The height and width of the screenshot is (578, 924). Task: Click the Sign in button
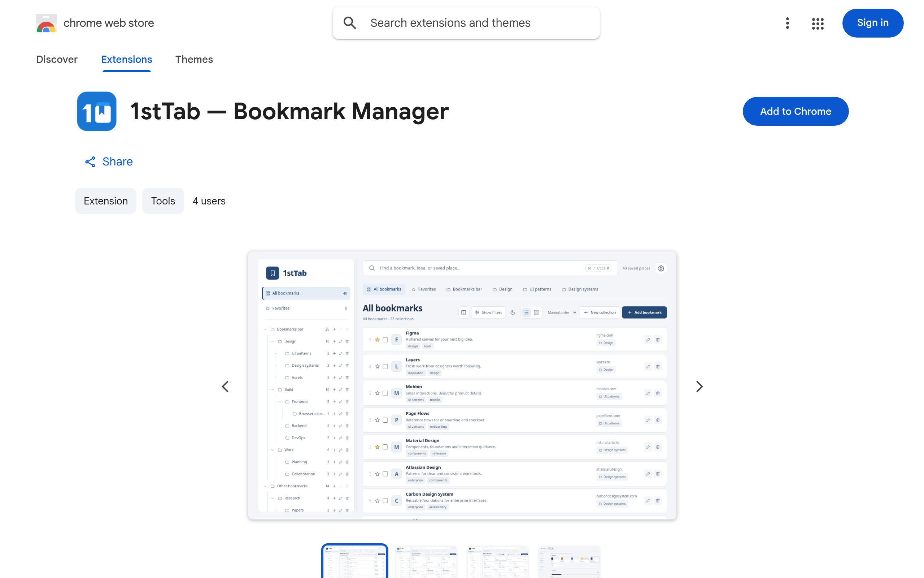872,23
